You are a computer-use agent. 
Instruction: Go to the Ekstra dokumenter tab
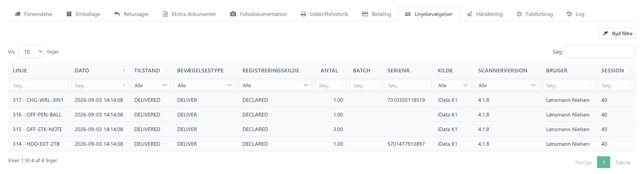189,14
